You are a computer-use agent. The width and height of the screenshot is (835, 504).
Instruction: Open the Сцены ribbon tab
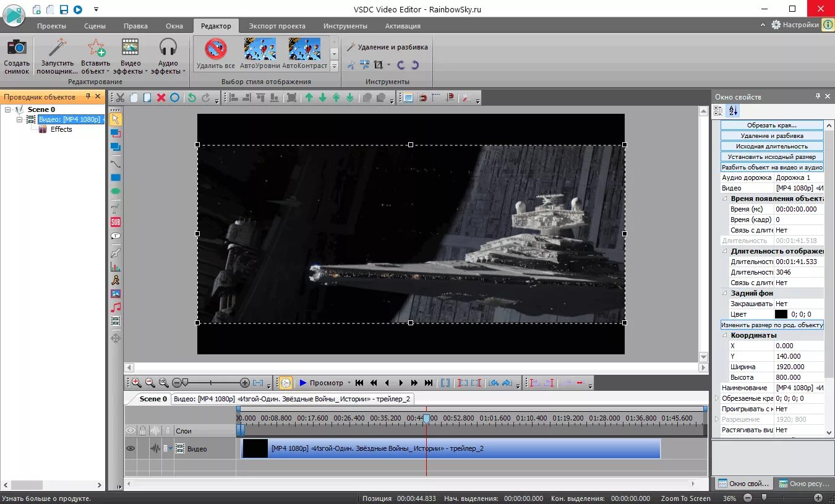[x=95, y=26]
